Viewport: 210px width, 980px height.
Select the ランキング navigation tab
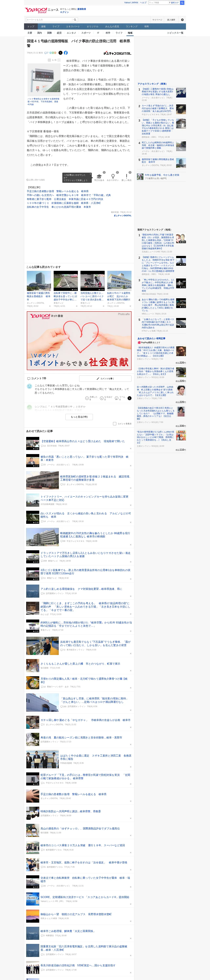coord(131,27)
